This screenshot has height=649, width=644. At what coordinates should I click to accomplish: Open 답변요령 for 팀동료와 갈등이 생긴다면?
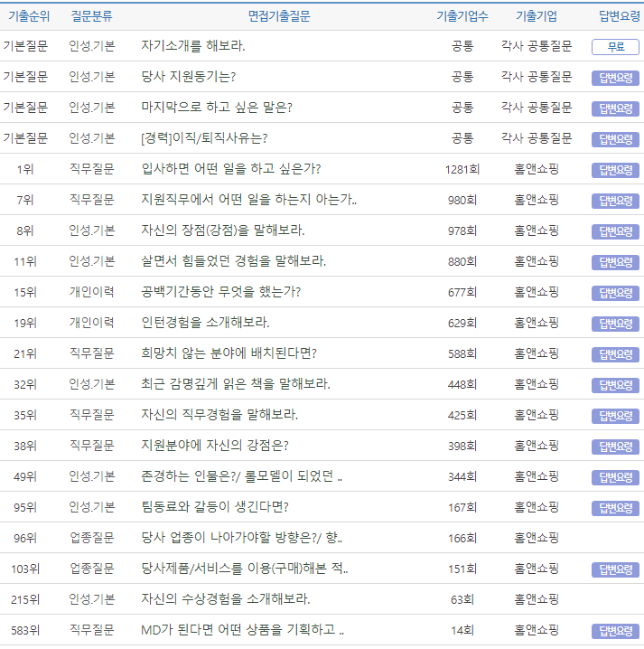coord(615,508)
